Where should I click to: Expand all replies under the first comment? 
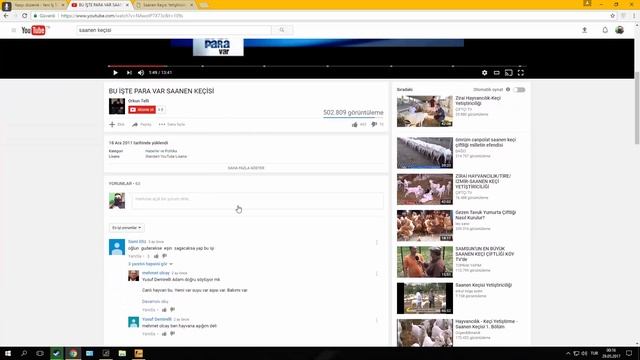point(150,264)
